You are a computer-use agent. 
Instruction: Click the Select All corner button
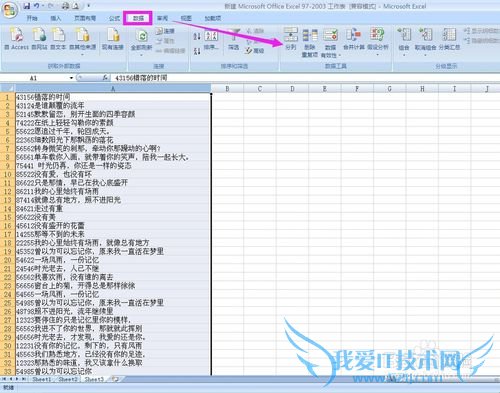click(7, 88)
